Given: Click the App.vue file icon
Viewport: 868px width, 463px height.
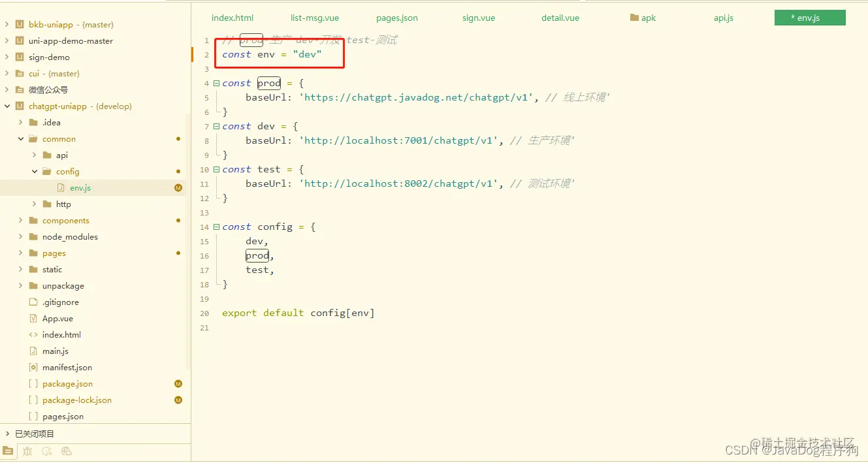Looking at the screenshot, I should [x=33, y=318].
